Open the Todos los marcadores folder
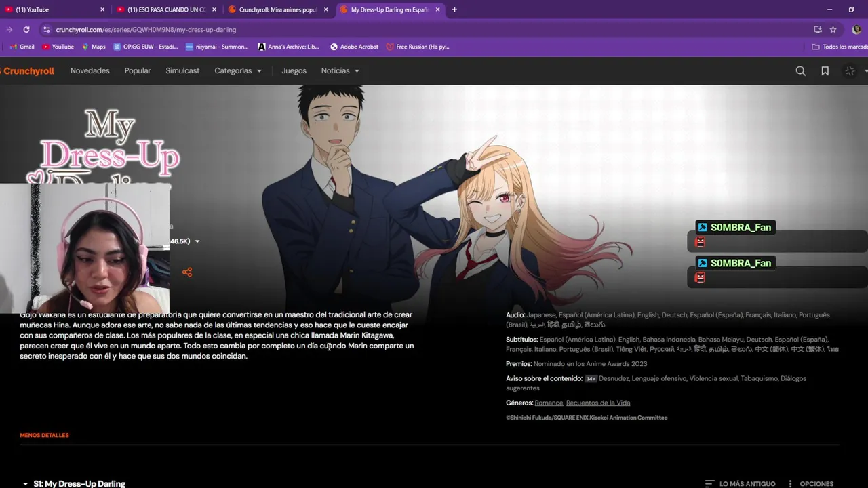The width and height of the screenshot is (868, 488). click(x=840, y=47)
